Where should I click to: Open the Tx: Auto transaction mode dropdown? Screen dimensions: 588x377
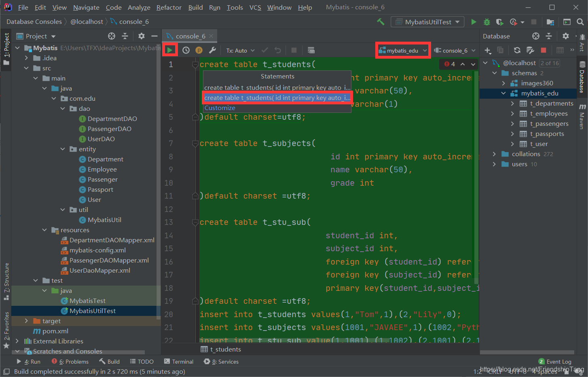click(x=240, y=51)
